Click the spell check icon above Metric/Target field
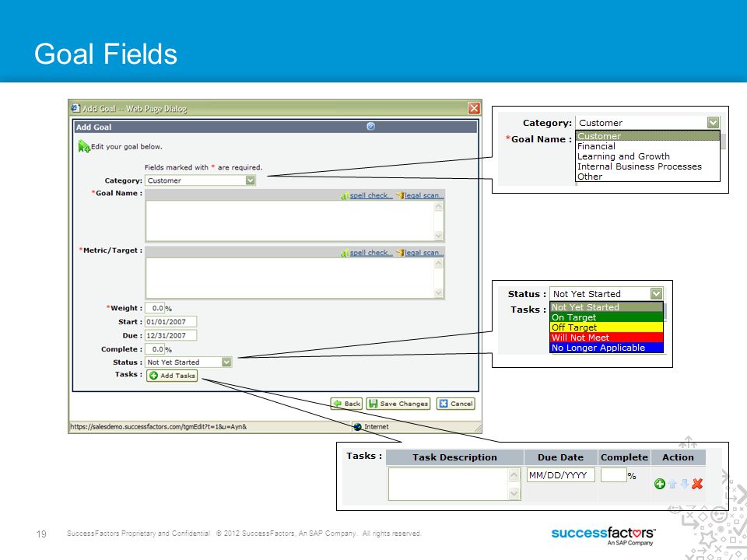 345,254
